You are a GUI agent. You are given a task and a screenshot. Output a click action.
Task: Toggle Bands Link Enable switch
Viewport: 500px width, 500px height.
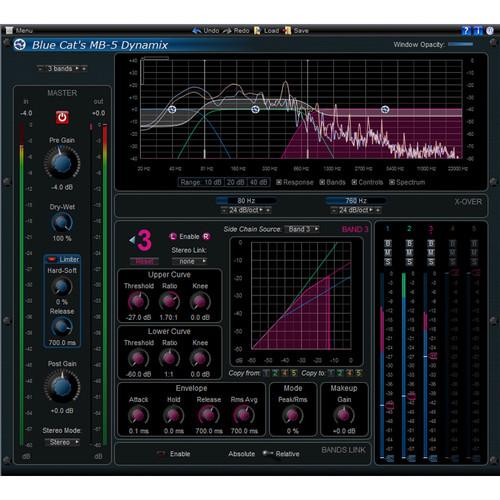(x=161, y=453)
